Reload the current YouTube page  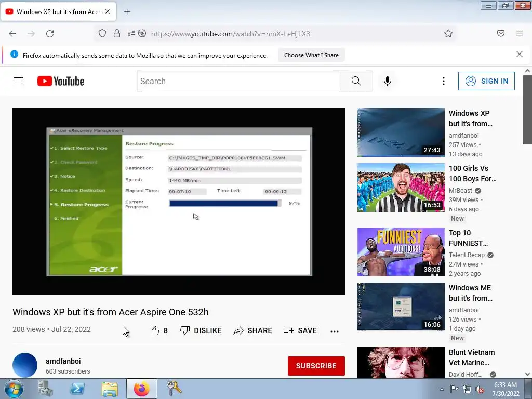50,34
